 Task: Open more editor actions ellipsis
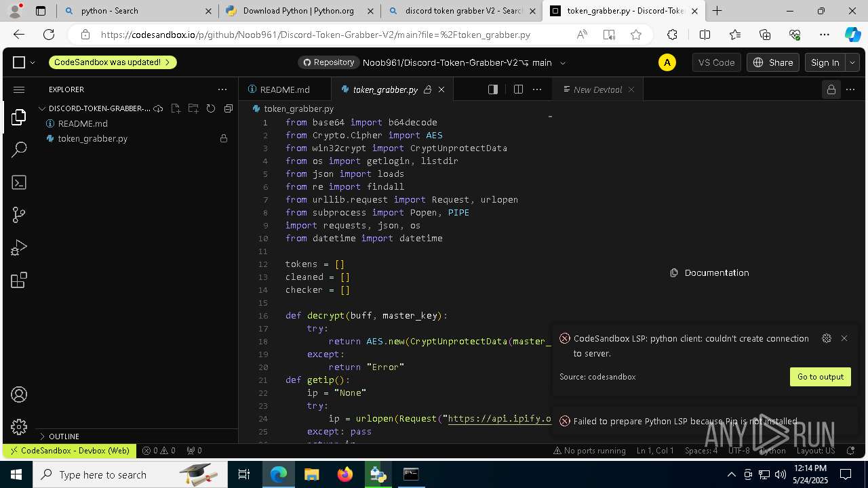[537, 89]
